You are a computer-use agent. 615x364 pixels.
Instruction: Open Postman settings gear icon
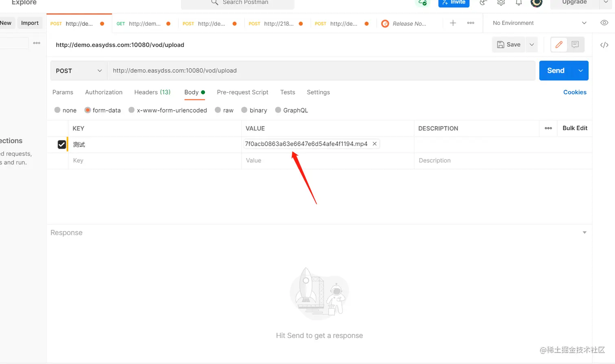click(501, 2)
